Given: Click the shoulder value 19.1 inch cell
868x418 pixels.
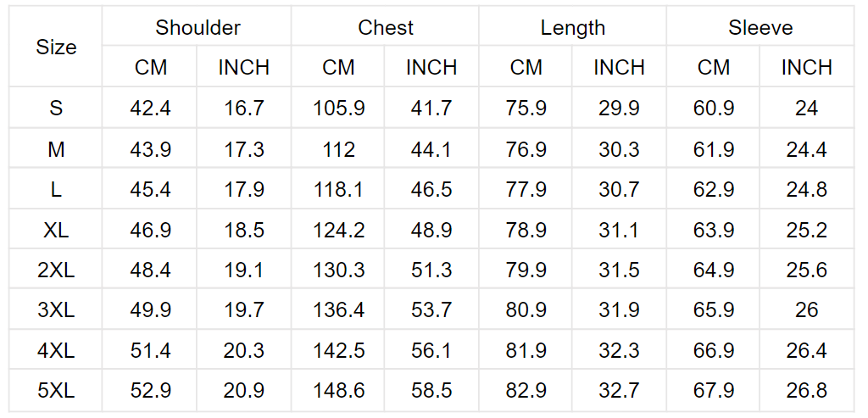Looking at the screenshot, I should (243, 269).
